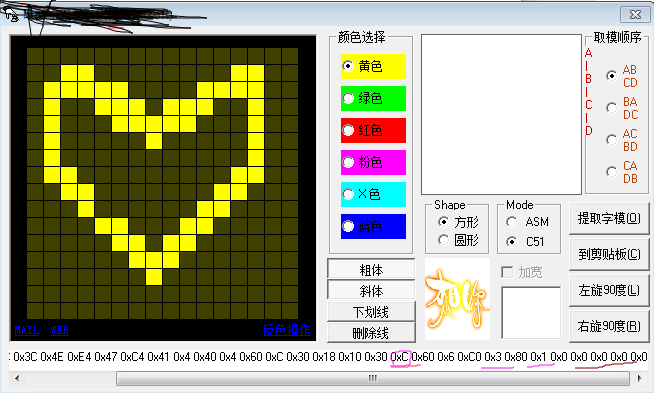Open the MAIL link
This screenshot has height=393, width=654.
click(x=27, y=330)
